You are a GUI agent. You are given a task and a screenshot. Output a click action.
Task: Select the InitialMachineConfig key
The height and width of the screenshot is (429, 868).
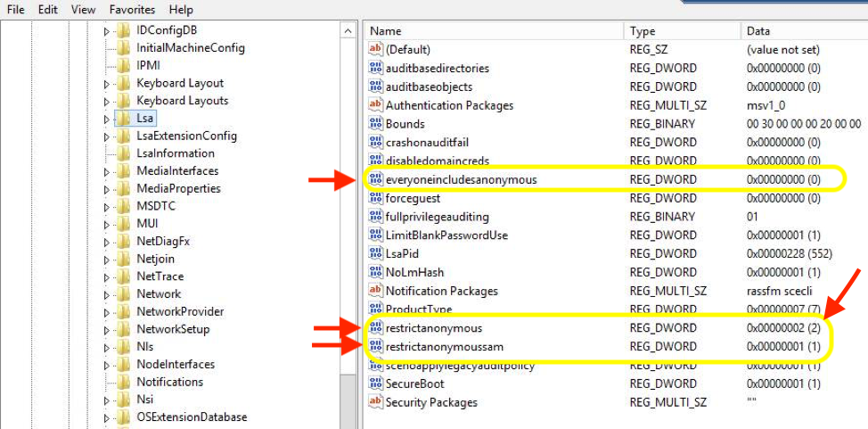click(190, 48)
